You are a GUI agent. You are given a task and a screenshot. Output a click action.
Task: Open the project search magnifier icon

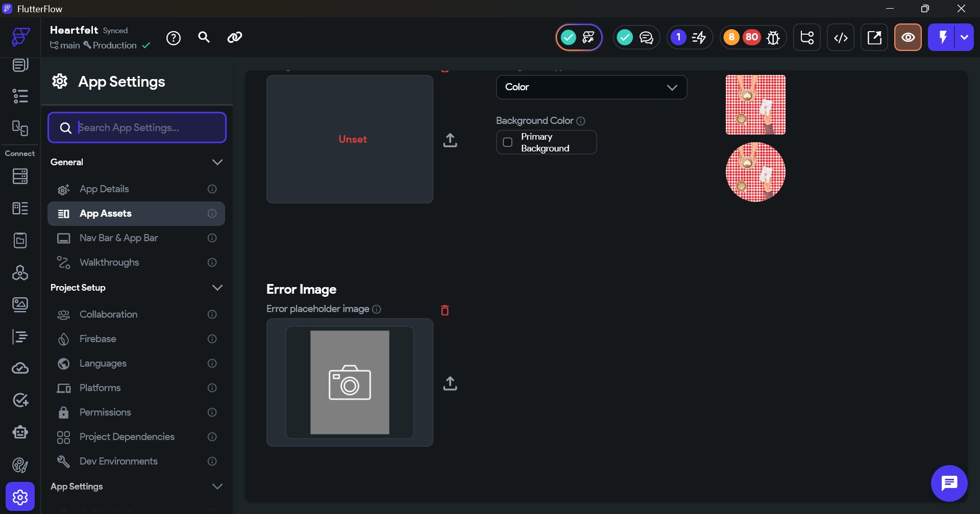tap(204, 37)
